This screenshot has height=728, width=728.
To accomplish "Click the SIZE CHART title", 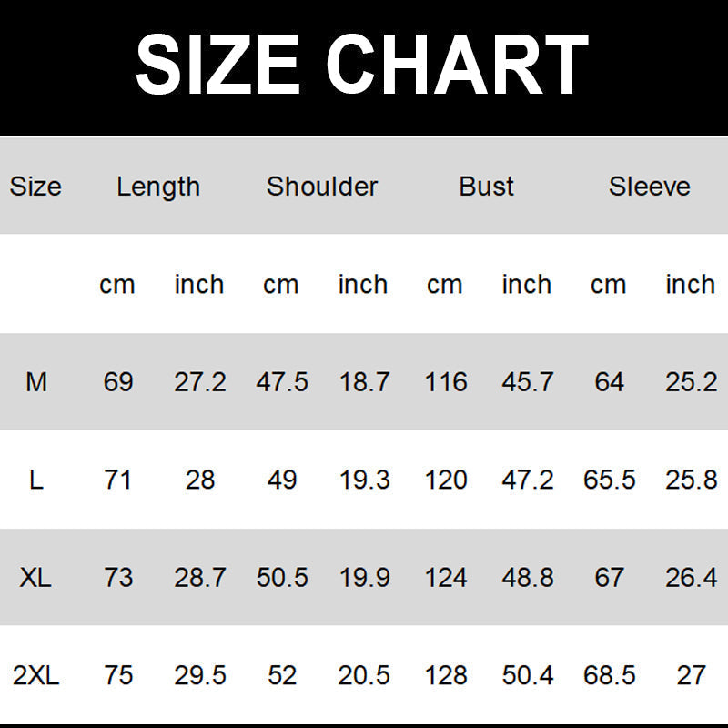I will (x=362, y=66).
